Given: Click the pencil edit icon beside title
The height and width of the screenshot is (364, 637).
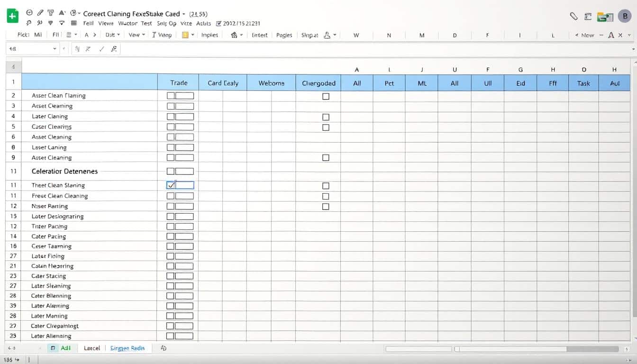Looking at the screenshot, I should pyautogui.click(x=40, y=13).
